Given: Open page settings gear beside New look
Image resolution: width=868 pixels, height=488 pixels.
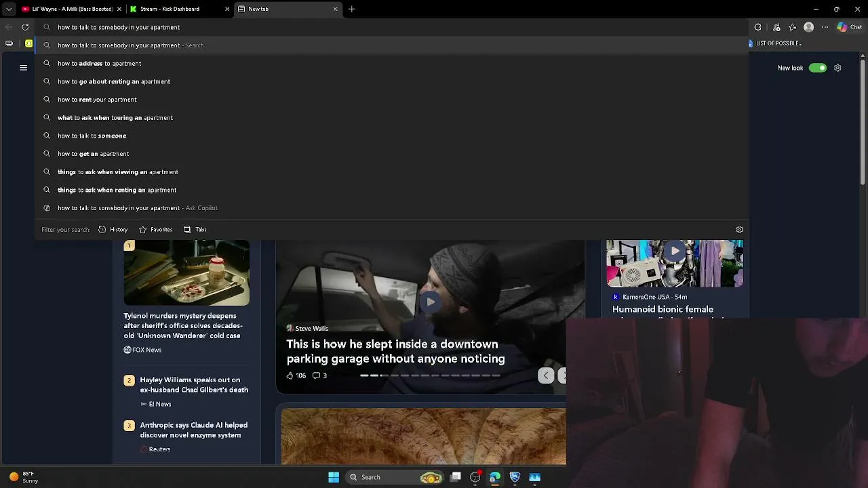Looking at the screenshot, I should (837, 68).
